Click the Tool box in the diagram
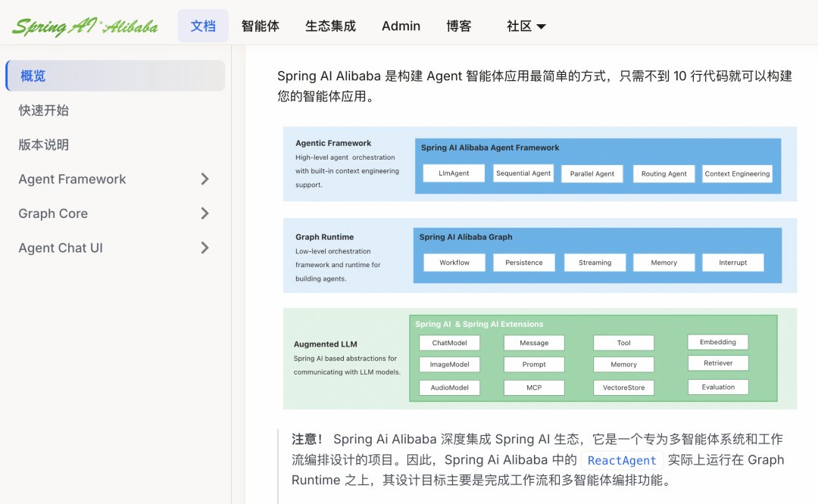This screenshot has width=818, height=504. pyautogui.click(x=624, y=342)
